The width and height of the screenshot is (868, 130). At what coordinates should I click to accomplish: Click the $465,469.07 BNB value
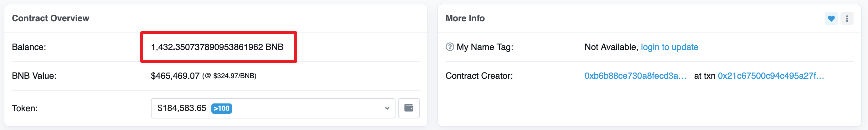(175, 76)
